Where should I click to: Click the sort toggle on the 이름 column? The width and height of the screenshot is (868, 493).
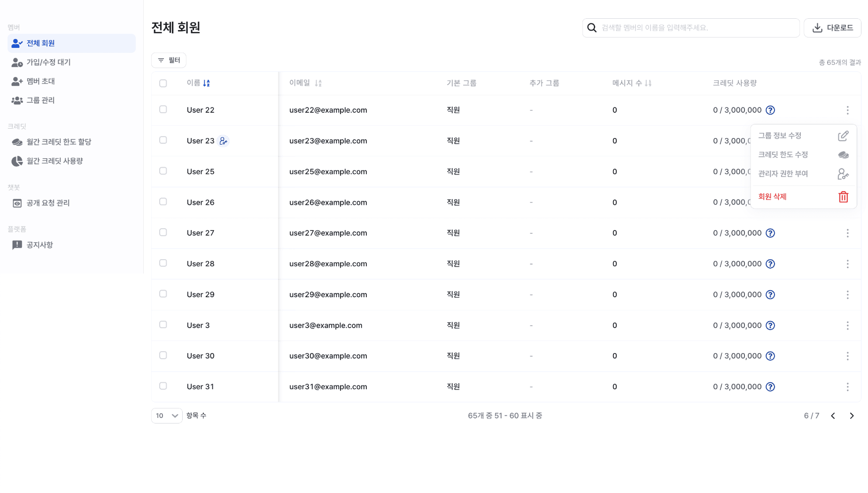pos(206,83)
